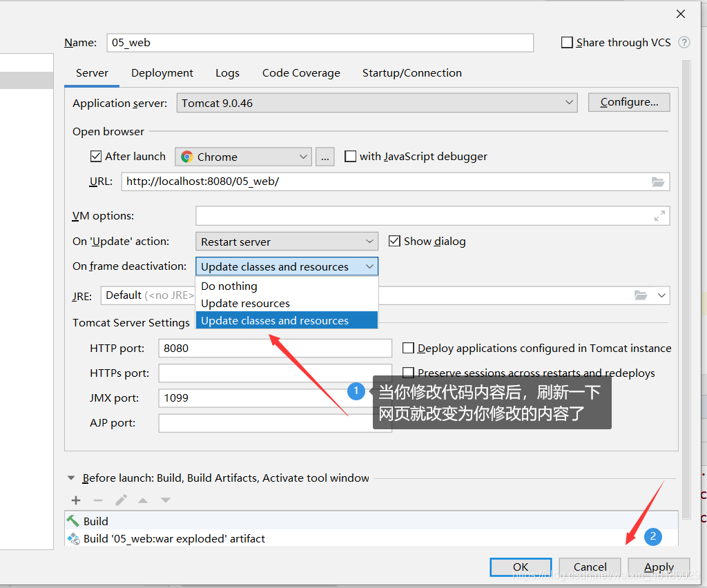The height and width of the screenshot is (588, 707).
Task: Enable Preserve sessions across restarts checkbox
Action: [408, 373]
